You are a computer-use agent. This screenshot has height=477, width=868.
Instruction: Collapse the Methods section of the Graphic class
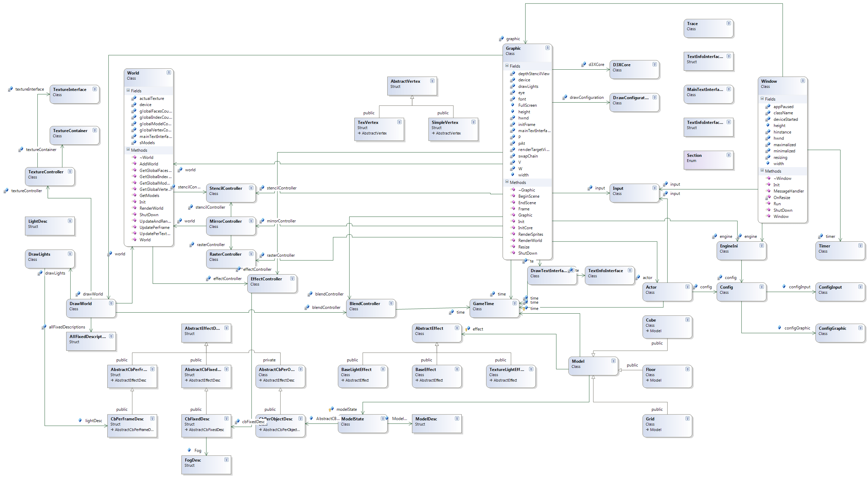pyautogui.click(x=507, y=182)
